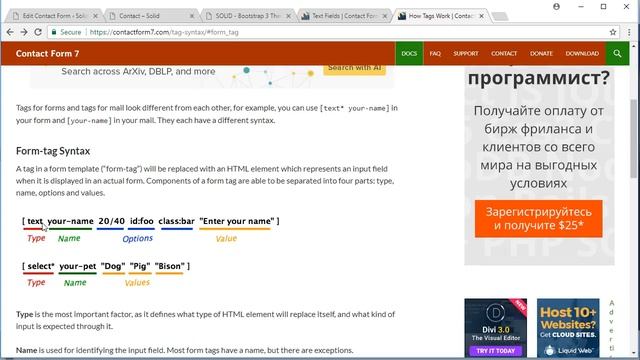Click the Contact Form 7 site title
Screen dimensions: 640x360
(x=47, y=53)
